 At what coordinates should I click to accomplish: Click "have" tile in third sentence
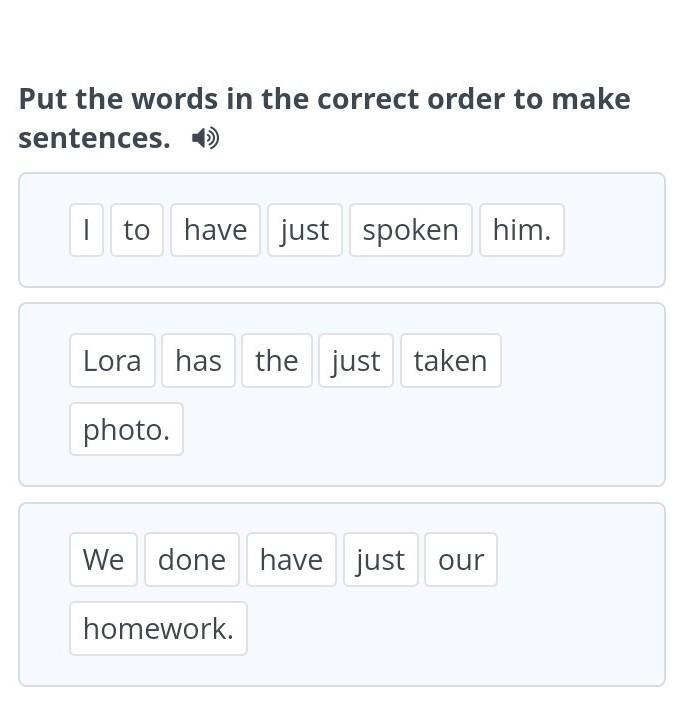pyautogui.click(x=291, y=560)
